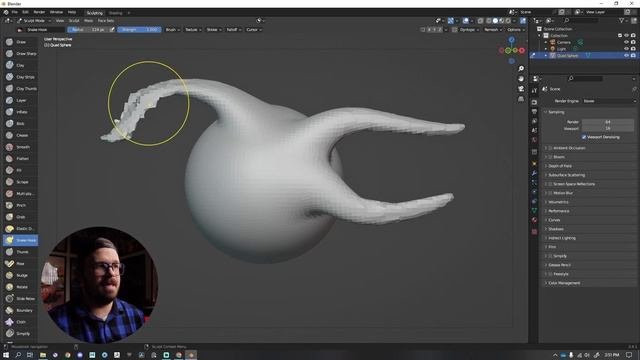This screenshot has height=360, width=640.
Task: Open the Render Engine dropdown
Action: (x=609, y=101)
